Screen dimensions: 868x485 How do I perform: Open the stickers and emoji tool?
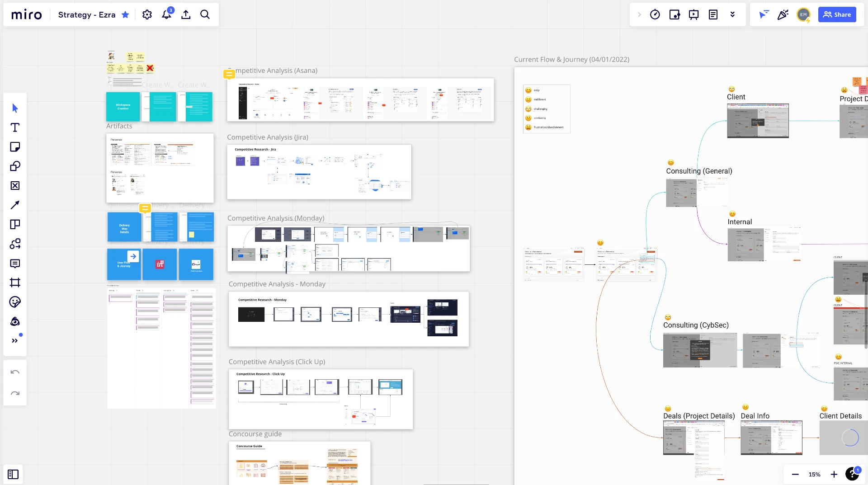[15, 302]
